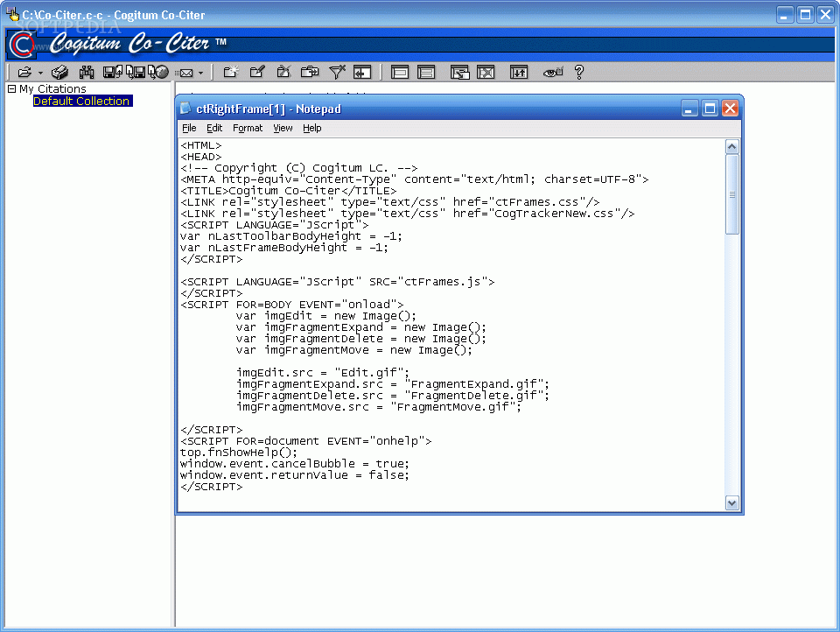Click the binoculars Find icon

pos(87,72)
